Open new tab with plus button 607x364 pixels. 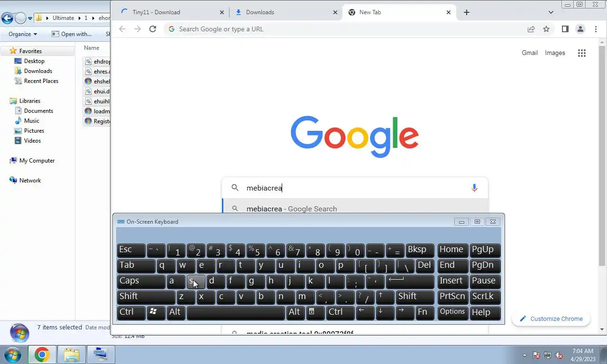(467, 12)
